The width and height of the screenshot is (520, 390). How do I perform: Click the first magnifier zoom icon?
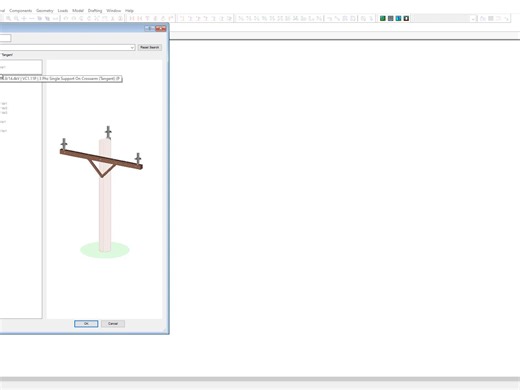[8, 18]
